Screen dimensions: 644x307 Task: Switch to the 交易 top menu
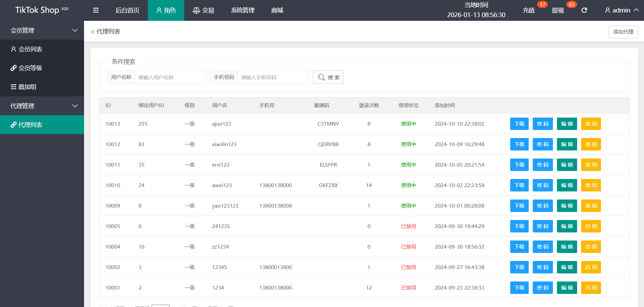pyautogui.click(x=203, y=10)
